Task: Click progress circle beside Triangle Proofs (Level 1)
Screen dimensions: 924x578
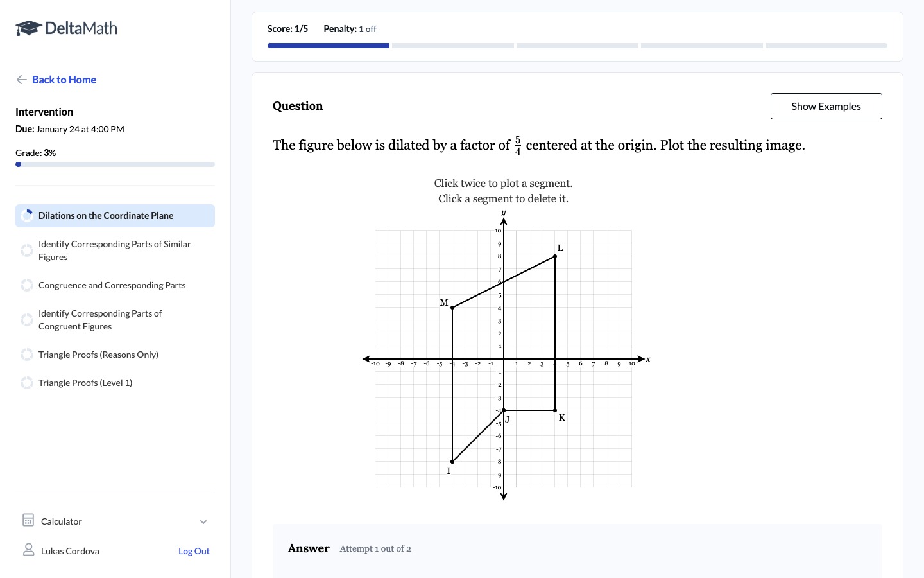Action: point(27,383)
